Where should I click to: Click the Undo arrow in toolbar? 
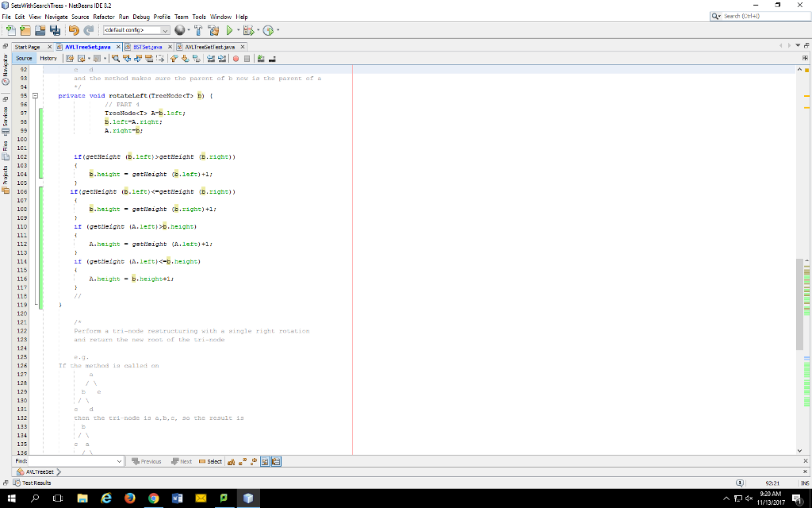[73, 31]
